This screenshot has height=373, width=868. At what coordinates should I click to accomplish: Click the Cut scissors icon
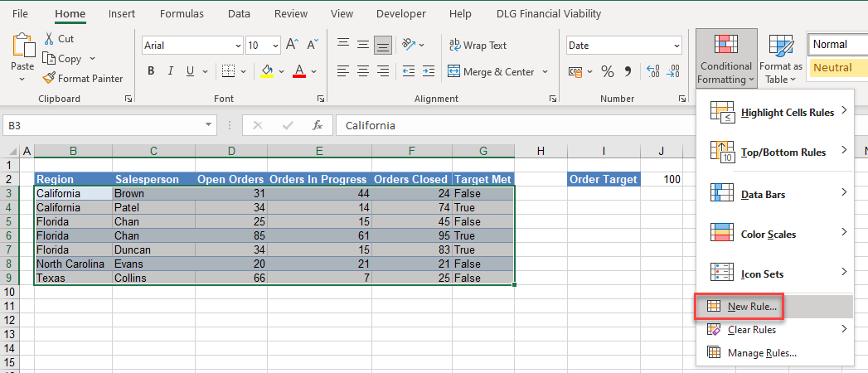pos(49,39)
